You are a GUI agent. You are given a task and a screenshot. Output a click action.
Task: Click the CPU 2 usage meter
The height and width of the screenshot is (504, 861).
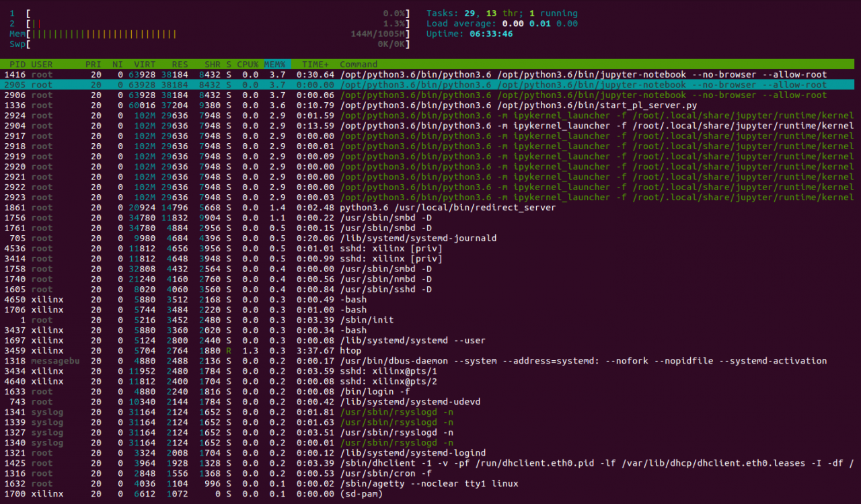pos(209,24)
